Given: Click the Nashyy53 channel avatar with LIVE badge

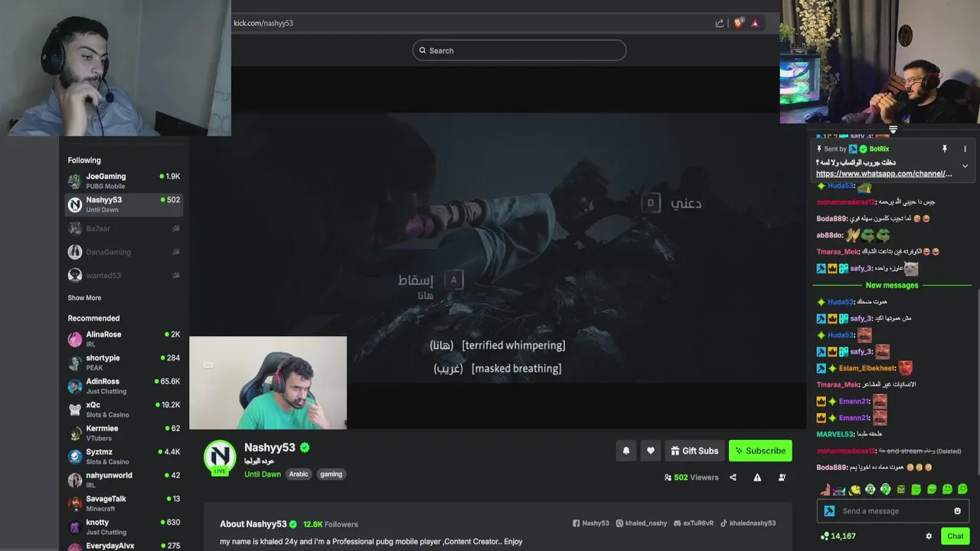Looking at the screenshot, I should pyautogui.click(x=220, y=457).
